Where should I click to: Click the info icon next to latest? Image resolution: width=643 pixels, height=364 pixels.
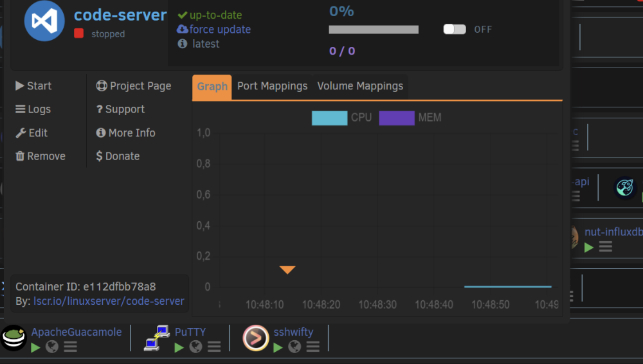point(183,44)
